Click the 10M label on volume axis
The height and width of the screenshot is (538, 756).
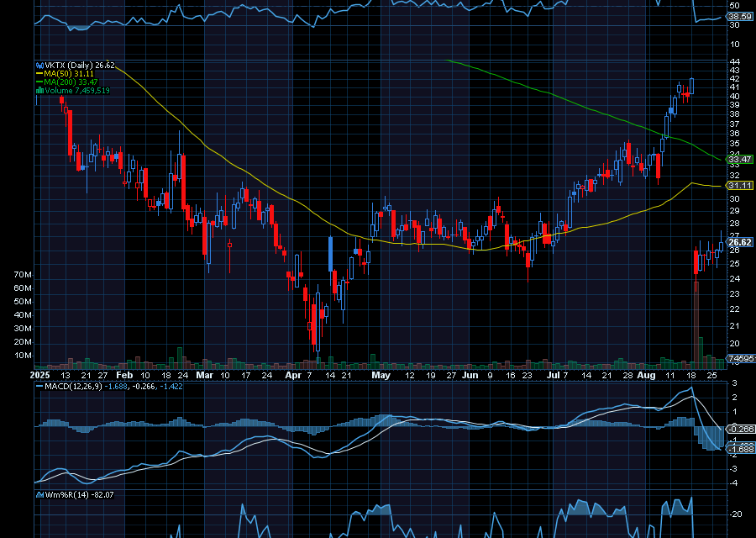pos(23,356)
